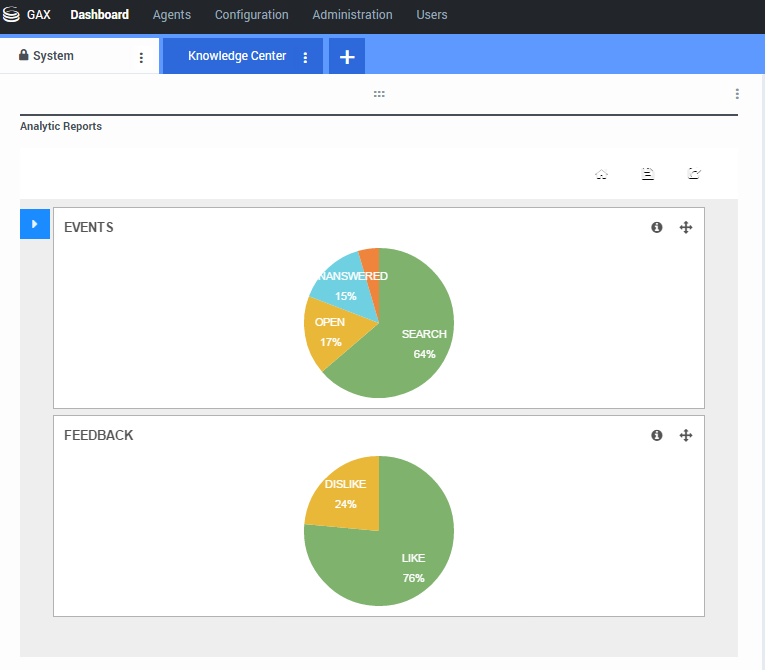This screenshot has height=670, width=765.
Task: Click the GAX logo icon
Action: point(12,15)
